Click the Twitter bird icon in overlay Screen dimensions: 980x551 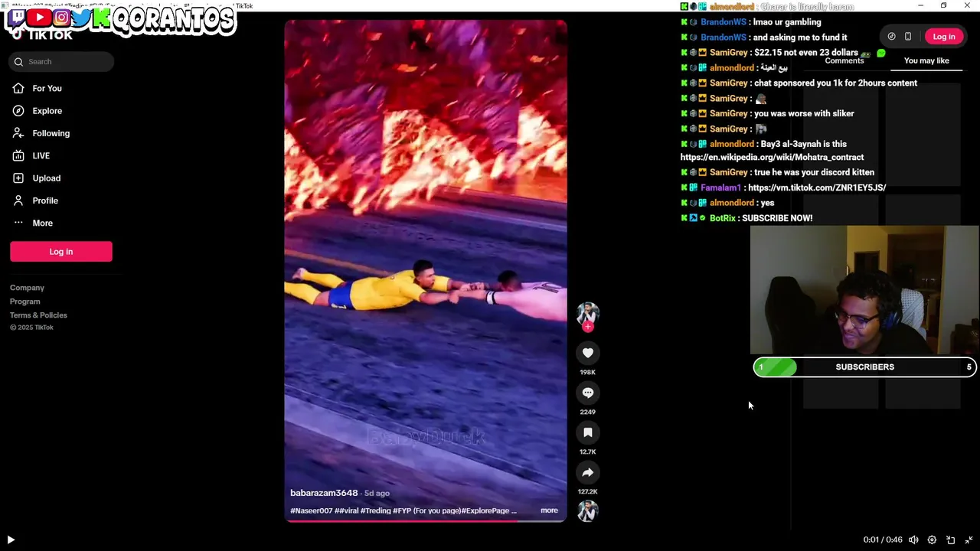[x=81, y=17]
